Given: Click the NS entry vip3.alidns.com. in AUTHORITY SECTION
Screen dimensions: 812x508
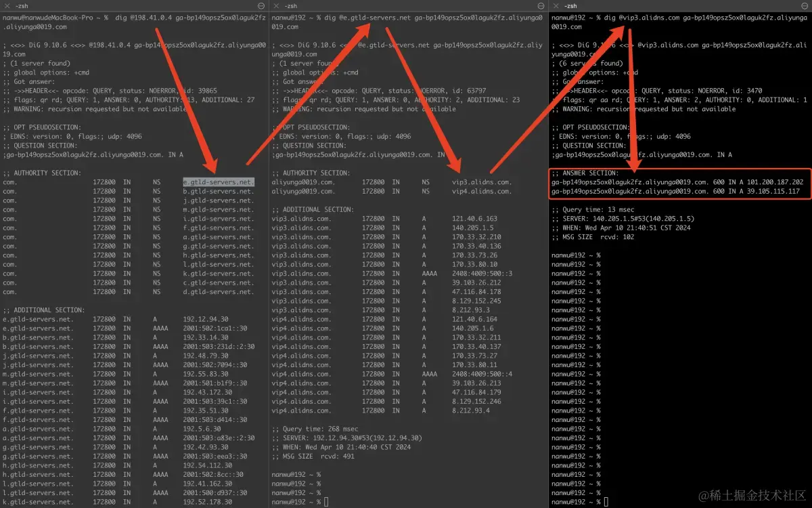Looking at the screenshot, I should tap(482, 182).
